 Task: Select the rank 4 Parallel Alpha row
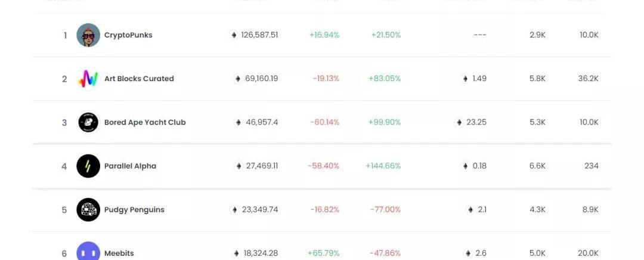tap(322, 166)
